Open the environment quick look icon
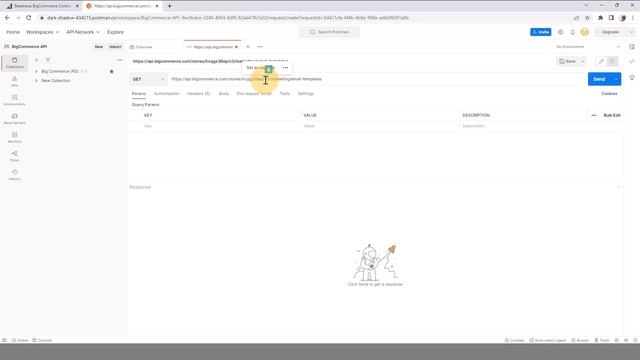This screenshot has width=640, height=360. click(x=632, y=47)
